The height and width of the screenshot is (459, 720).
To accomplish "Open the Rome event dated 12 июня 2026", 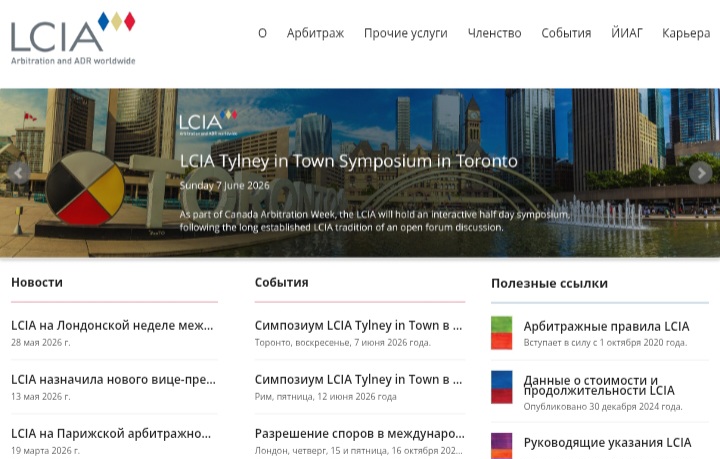I will (359, 380).
